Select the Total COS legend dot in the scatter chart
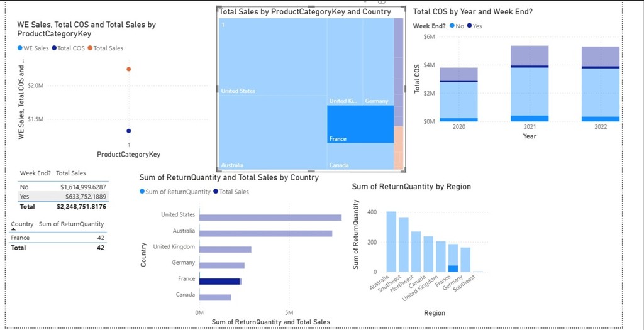The image size is (644, 330). [x=54, y=48]
